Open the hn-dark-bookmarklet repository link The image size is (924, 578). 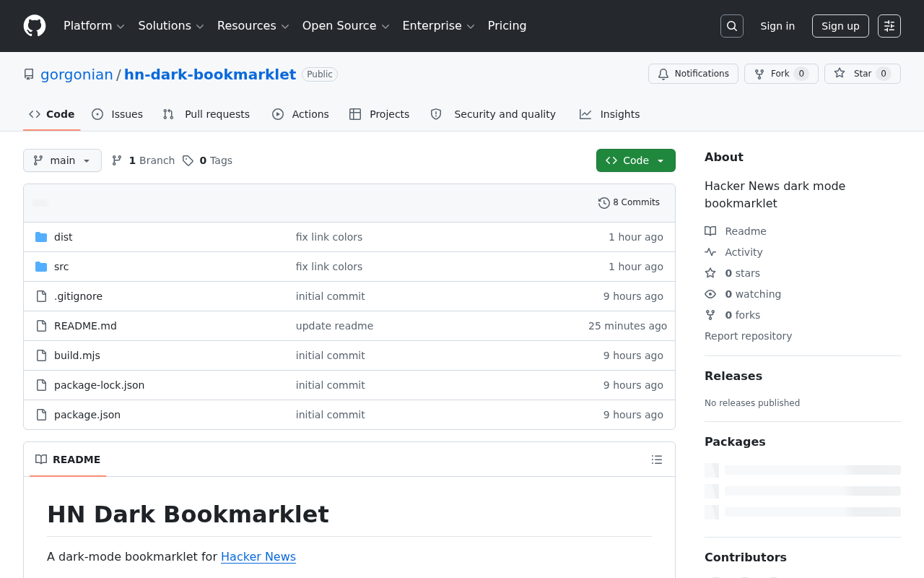[210, 74]
